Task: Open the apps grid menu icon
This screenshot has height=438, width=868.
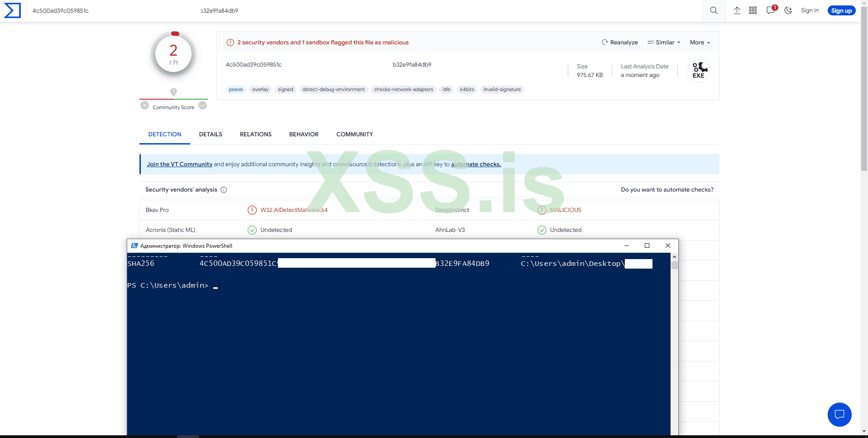Action: tap(753, 10)
